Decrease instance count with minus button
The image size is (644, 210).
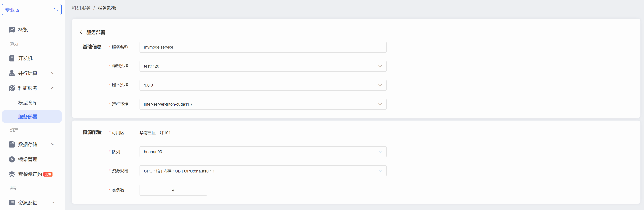[146, 190]
